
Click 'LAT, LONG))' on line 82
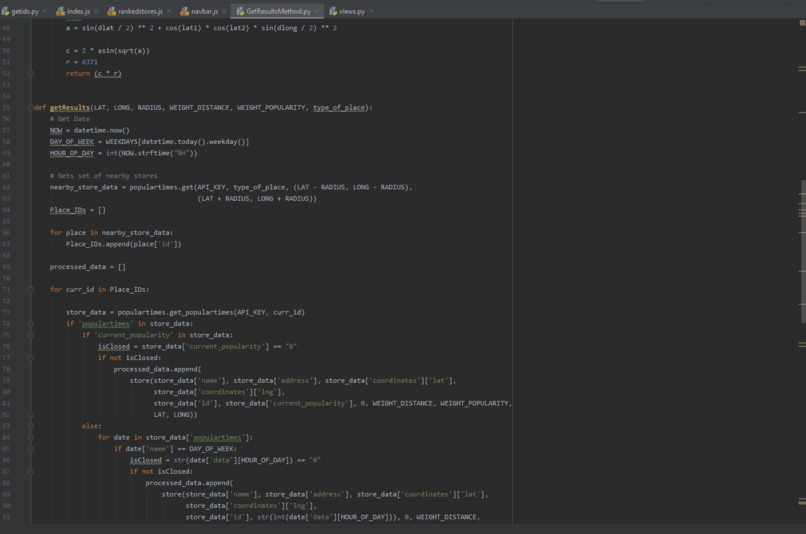(x=175, y=415)
